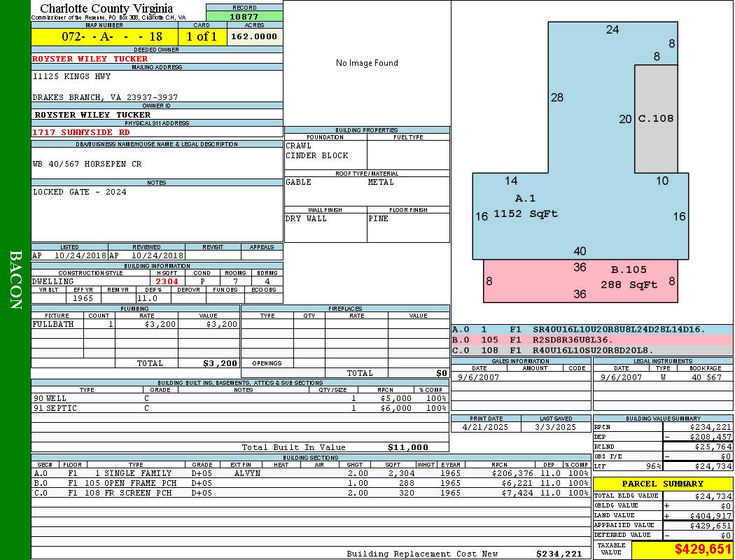The width and height of the screenshot is (735, 560).
Task: Click the legal instruments book/page 40 567
Action: click(x=706, y=377)
